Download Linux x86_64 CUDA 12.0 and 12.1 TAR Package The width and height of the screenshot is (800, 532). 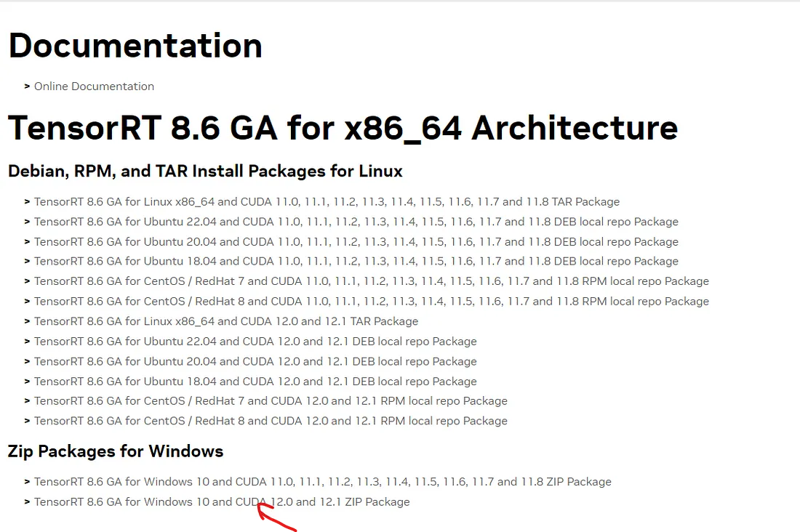point(226,321)
